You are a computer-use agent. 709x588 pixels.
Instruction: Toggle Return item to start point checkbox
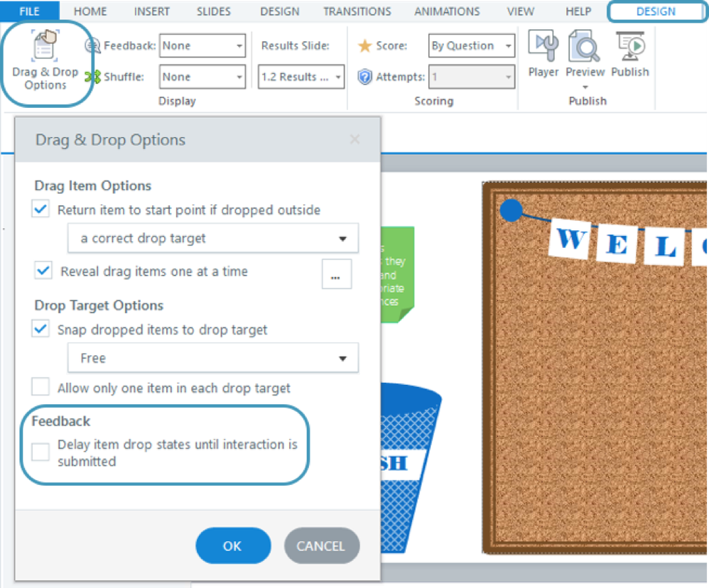(x=40, y=209)
